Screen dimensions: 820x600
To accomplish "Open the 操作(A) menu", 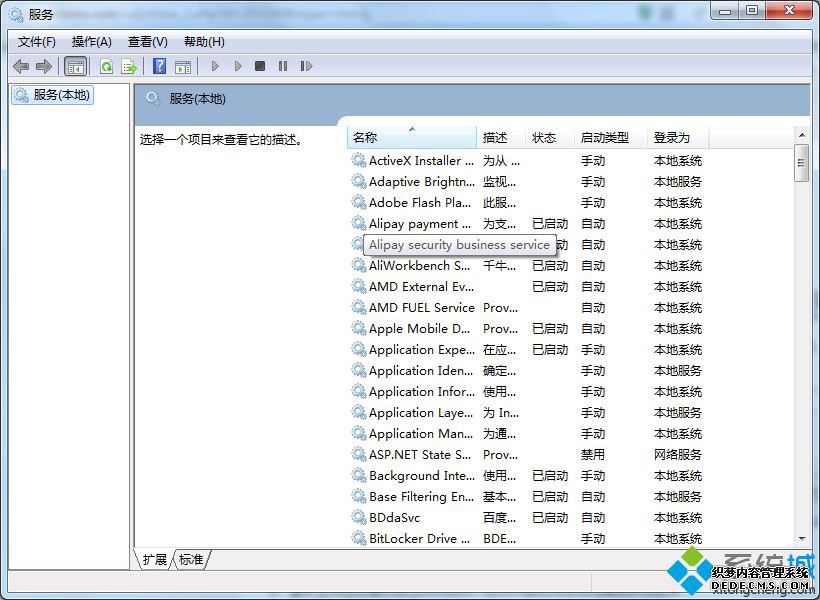I will pyautogui.click(x=92, y=42).
